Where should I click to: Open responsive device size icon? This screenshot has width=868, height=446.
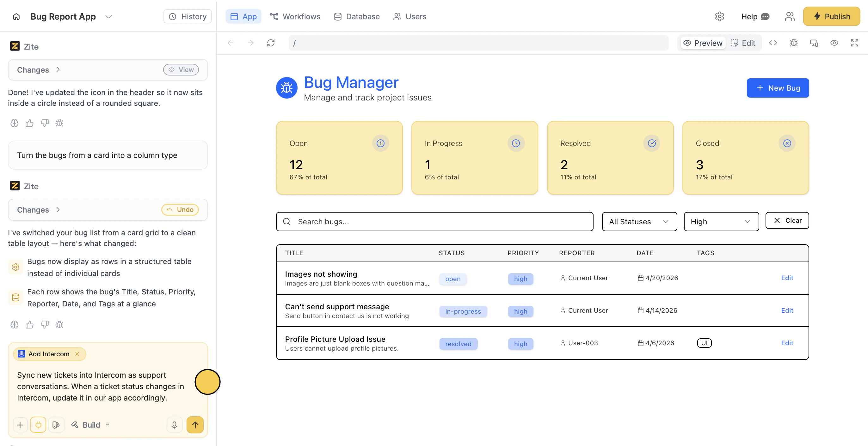click(x=814, y=43)
